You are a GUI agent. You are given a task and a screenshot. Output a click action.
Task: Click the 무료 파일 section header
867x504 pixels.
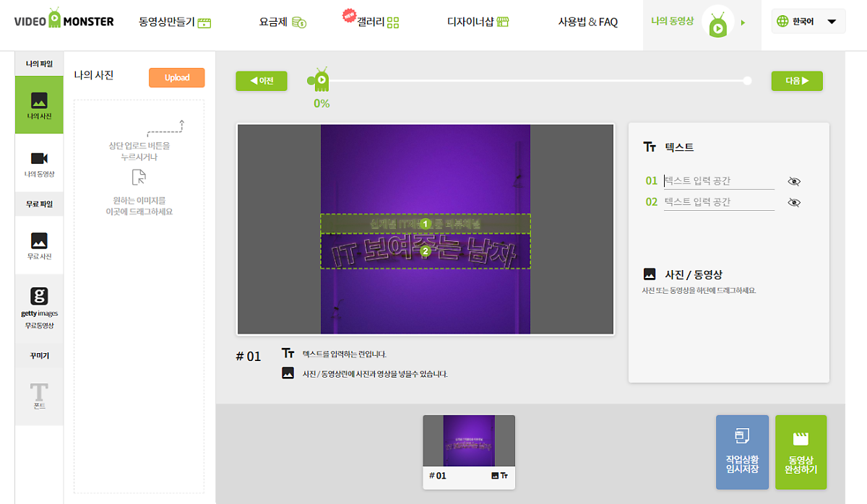tap(39, 204)
